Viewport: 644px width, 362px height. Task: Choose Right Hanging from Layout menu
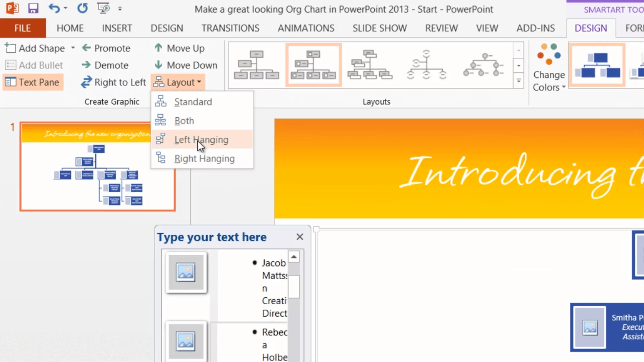(204, 159)
